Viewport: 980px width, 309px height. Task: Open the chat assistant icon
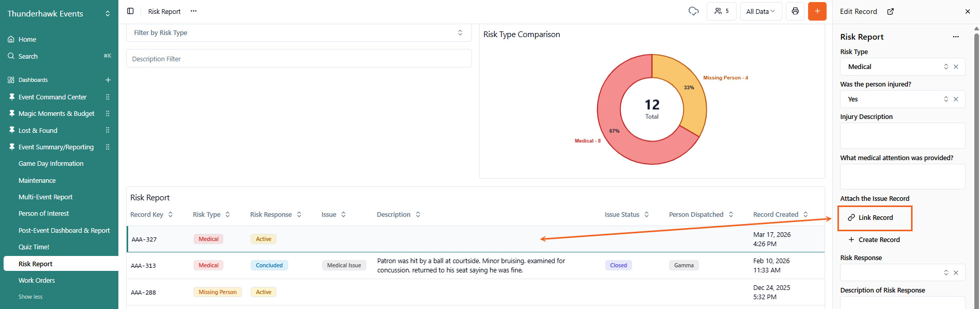(x=693, y=11)
